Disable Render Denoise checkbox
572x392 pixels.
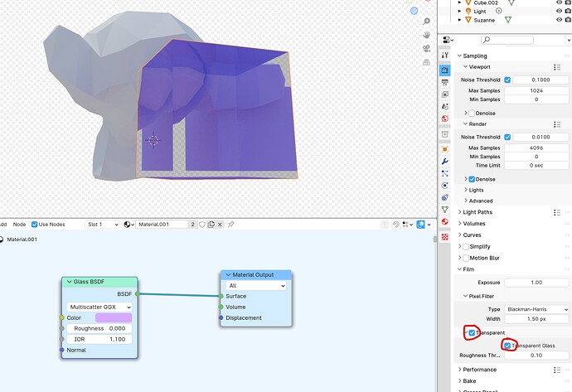(x=472, y=179)
